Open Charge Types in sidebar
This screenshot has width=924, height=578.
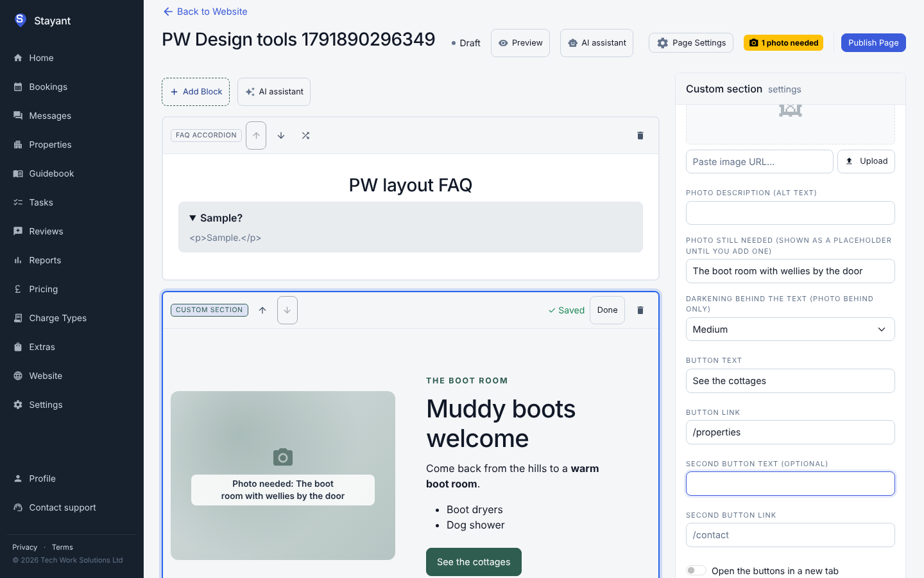(x=72, y=318)
